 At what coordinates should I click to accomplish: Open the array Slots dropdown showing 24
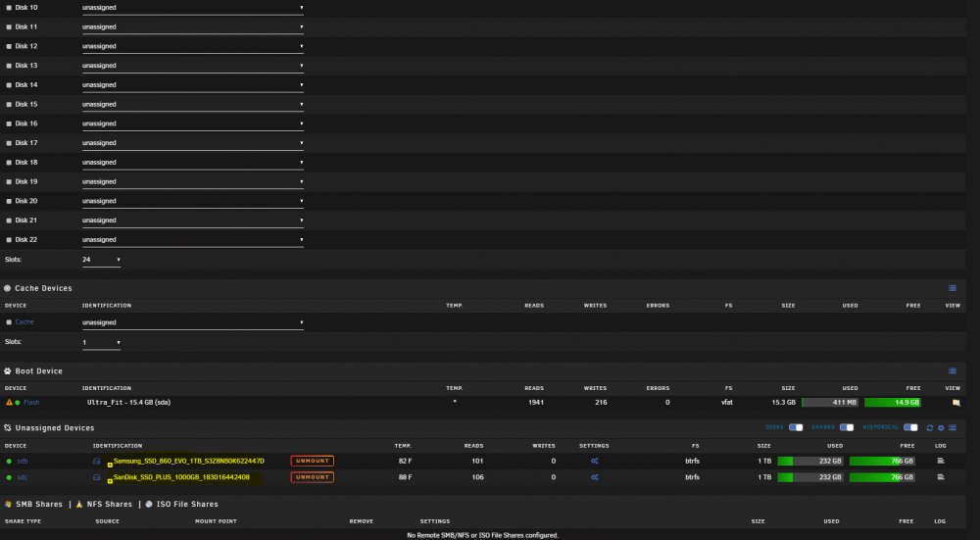101,260
